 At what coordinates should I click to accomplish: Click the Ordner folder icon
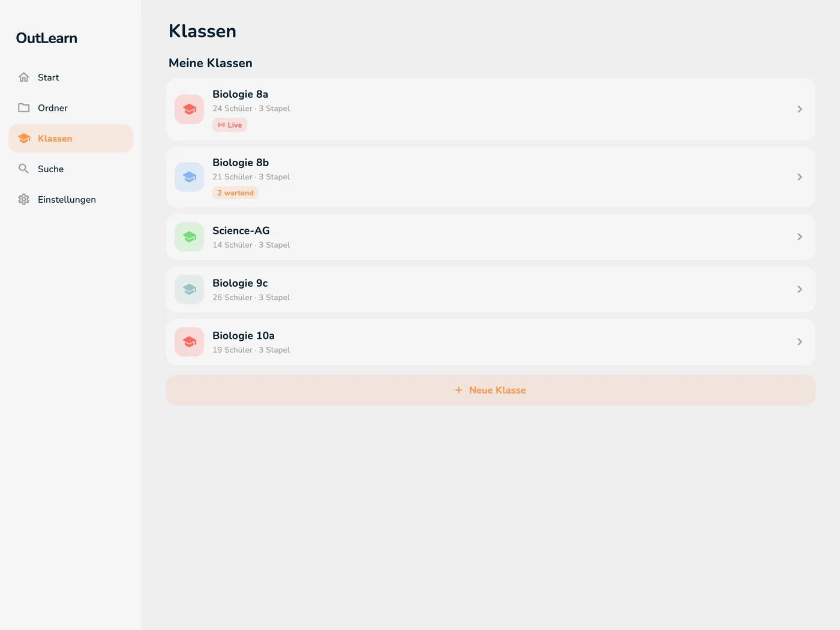pyautogui.click(x=24, y=108)
